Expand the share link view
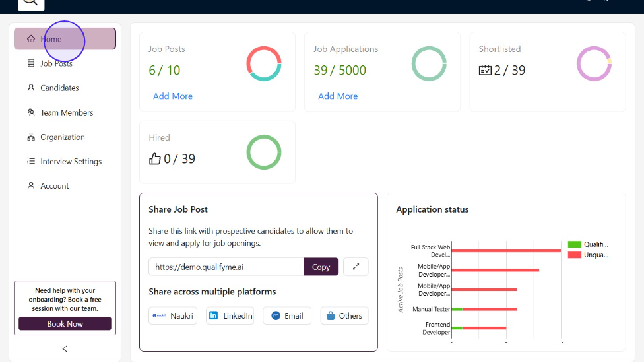The image size is (644, 363). pos(356,267)
